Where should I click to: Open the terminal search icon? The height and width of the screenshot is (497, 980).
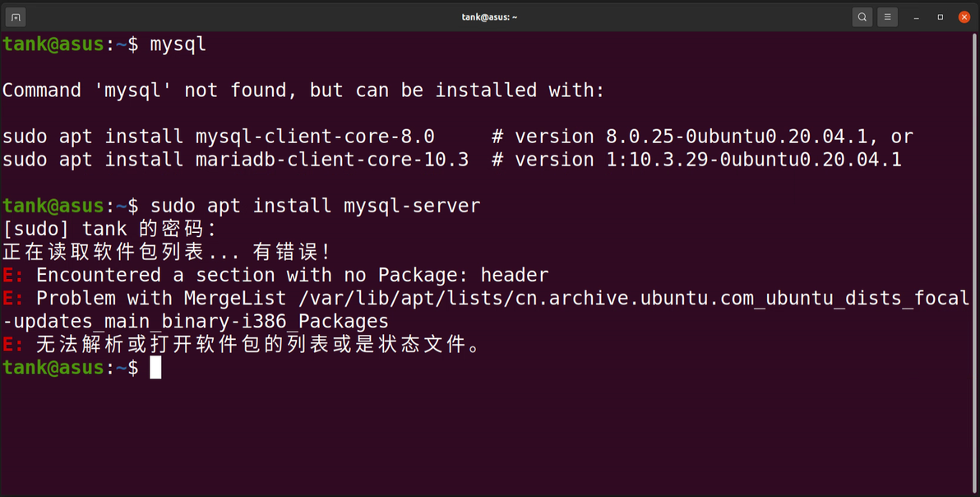[862, 17]
